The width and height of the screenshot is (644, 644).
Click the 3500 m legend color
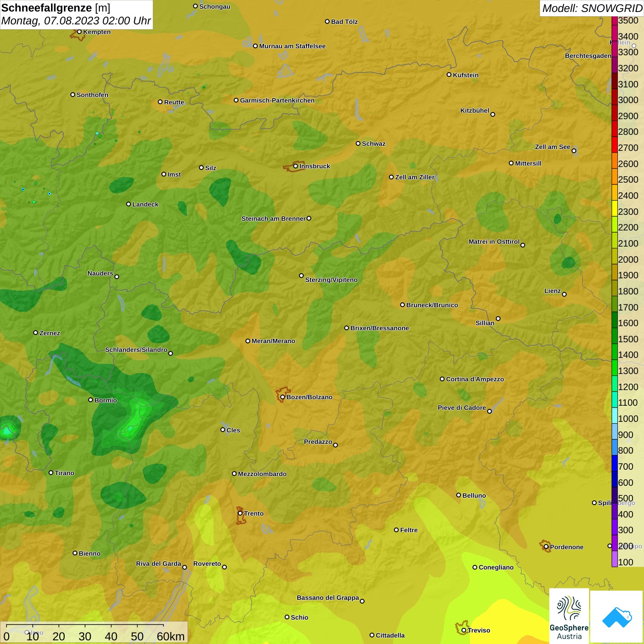click(615, 20)
